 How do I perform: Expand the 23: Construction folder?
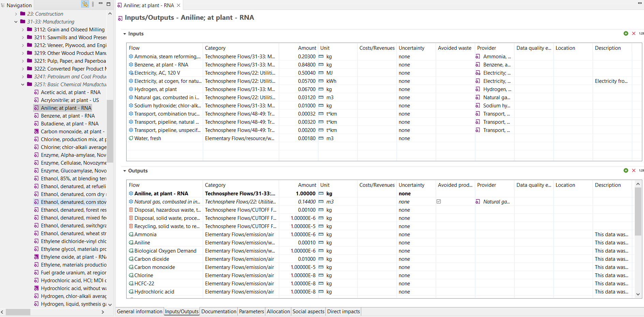click(x=16, y=14)
